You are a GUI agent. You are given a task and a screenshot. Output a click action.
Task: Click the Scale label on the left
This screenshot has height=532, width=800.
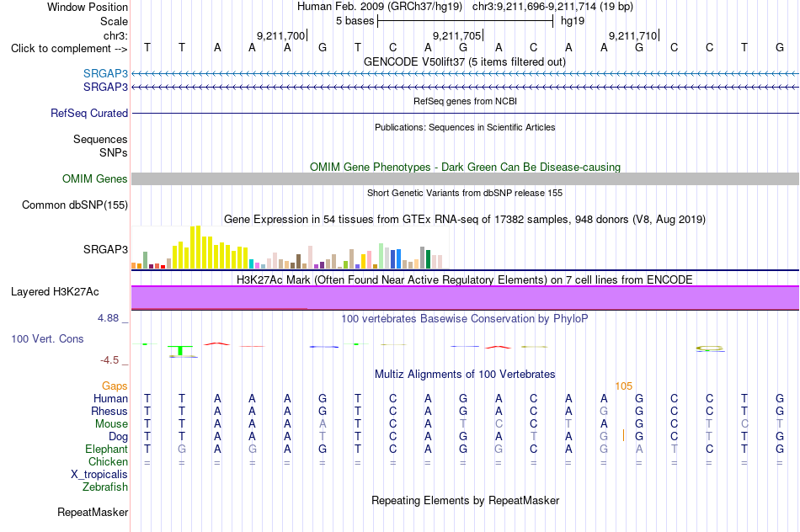click(114, 21)
